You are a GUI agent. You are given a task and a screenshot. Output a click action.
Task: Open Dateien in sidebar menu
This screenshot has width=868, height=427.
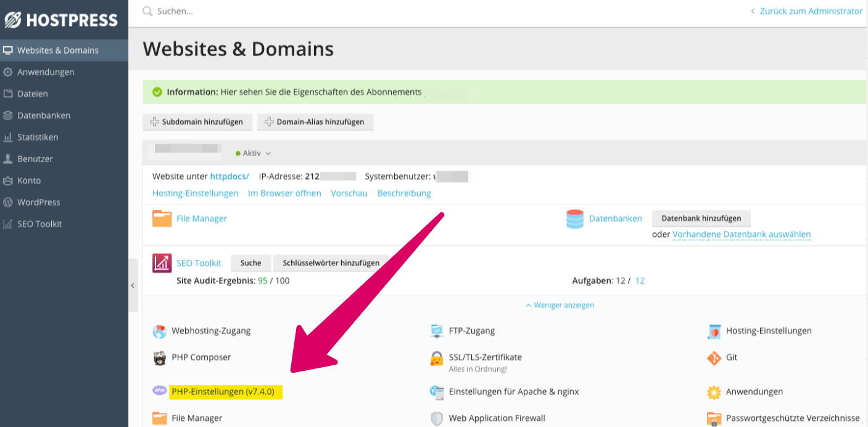[64, 94]
